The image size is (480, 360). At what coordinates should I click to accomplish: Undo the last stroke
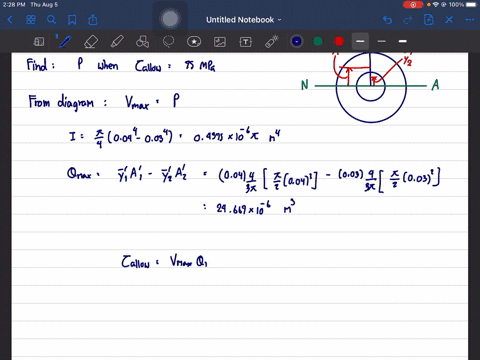(387, 20)
